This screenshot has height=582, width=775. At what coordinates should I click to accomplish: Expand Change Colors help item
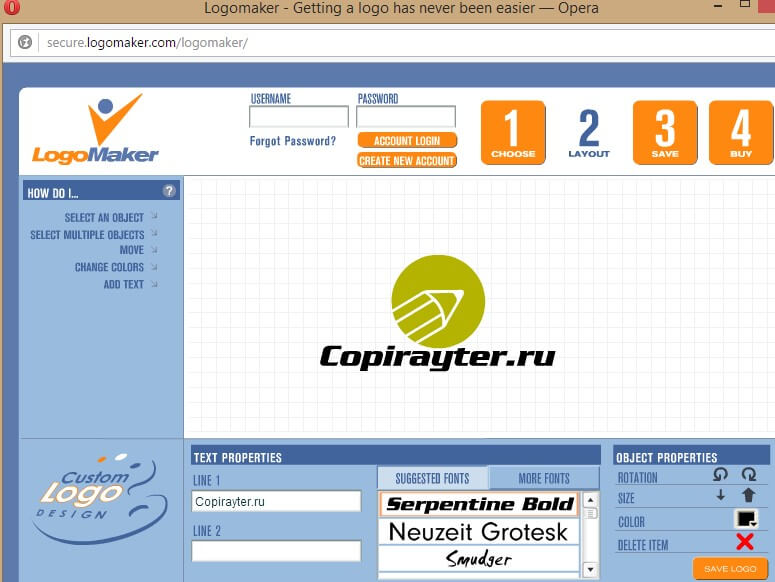click(x=116, y=267)
